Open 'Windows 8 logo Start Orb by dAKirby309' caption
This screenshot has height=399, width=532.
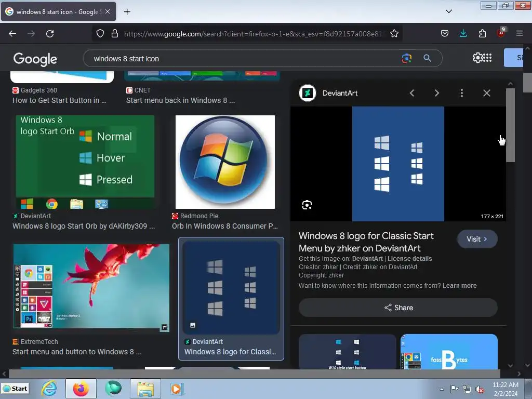[84, 226]
